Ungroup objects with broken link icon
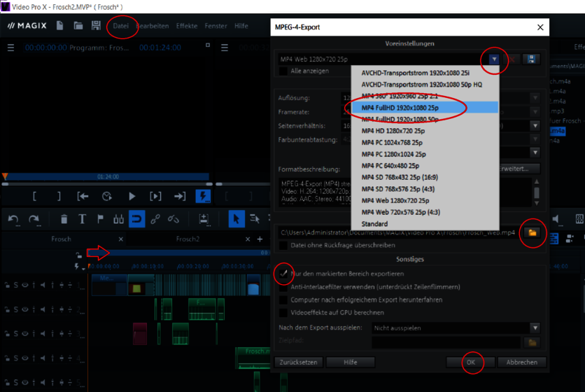Image resolution: width=585 pixels, height=392 pixels. click(174, 219)
